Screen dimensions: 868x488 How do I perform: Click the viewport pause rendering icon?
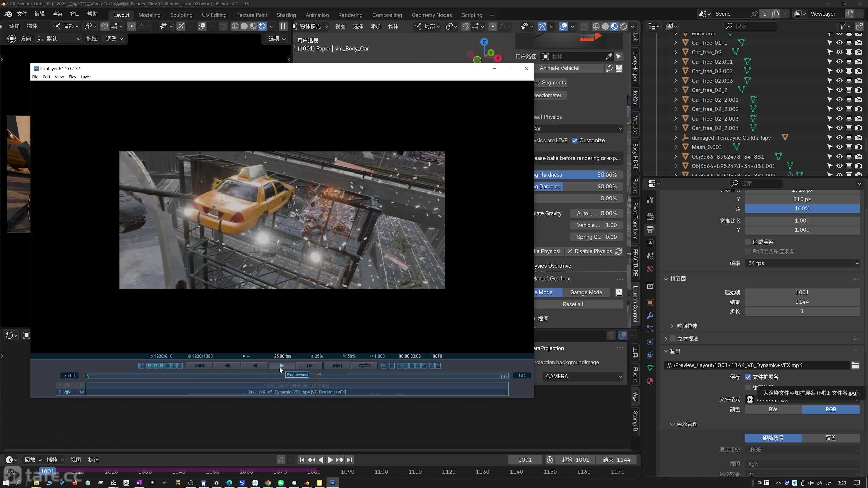point(283,26)
